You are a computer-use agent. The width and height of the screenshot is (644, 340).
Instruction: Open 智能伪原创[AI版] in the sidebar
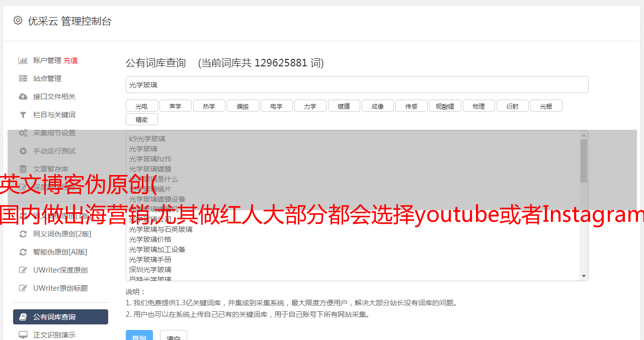(x=60, y=252)
